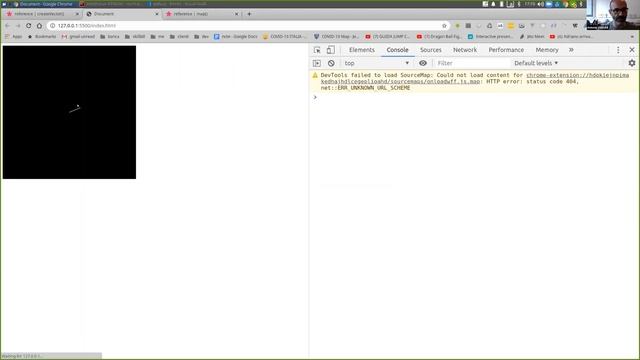Toggle the device toolbar icon

click(331, 50)
